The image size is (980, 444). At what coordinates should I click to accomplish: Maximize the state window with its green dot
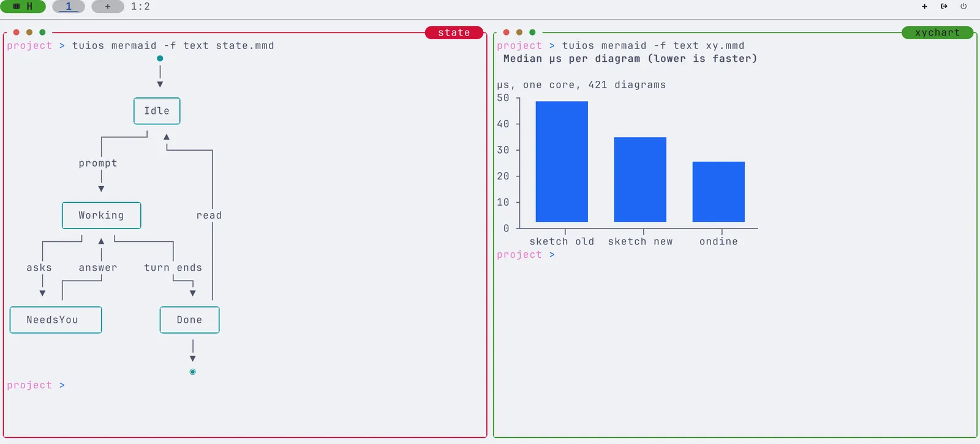[x=42, y=32]
